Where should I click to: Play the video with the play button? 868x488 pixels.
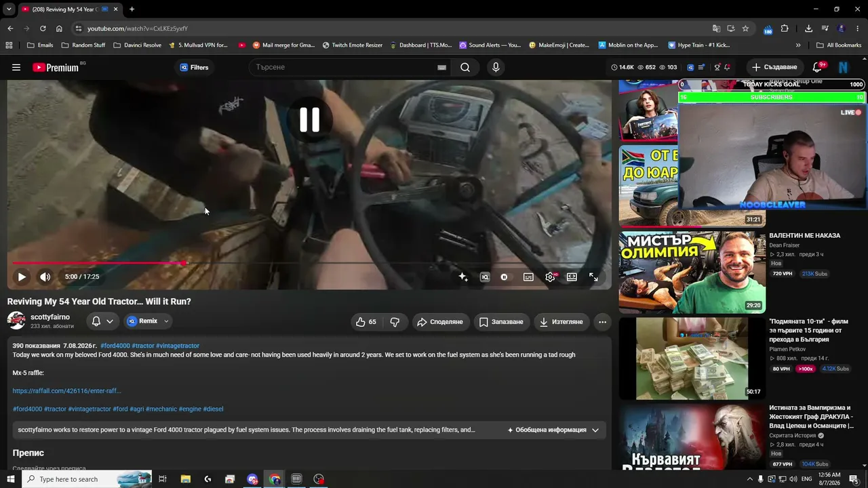click(x=22, y=277)
